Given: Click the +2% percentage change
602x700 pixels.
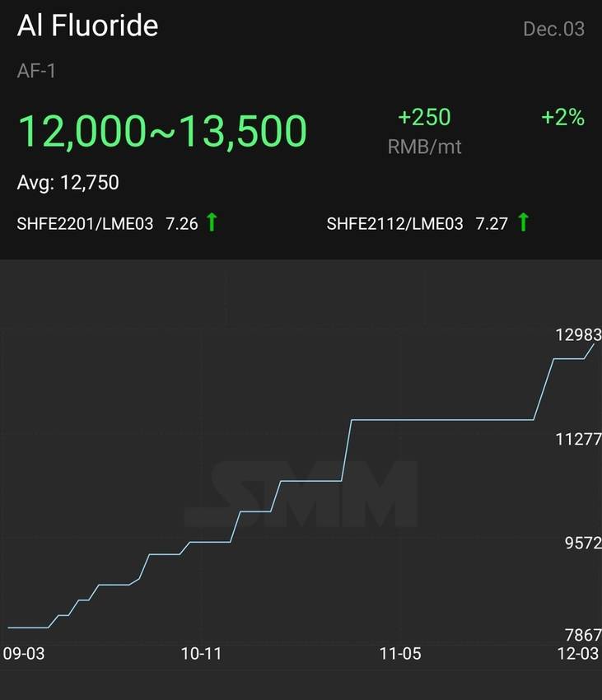Looking at the screenshot, I should [562, 118].
